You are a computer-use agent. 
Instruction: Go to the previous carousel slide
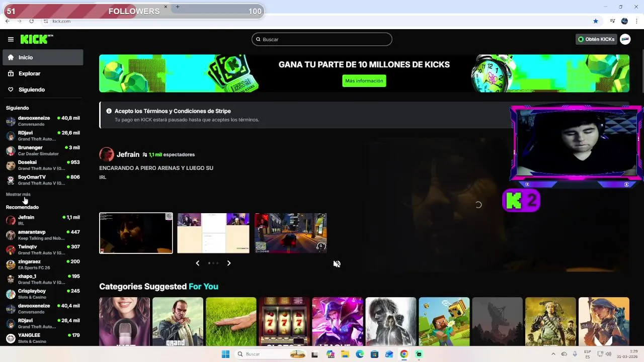pyautogui.click(x=198, y=263)
